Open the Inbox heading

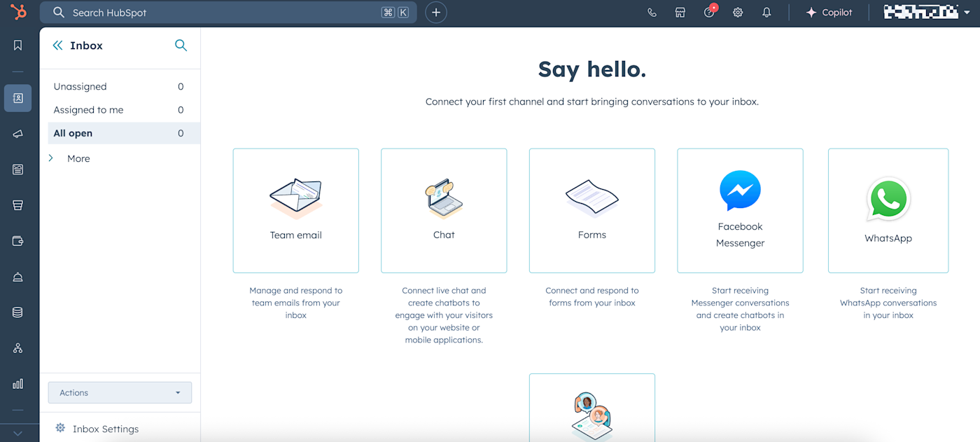(87, 46)
